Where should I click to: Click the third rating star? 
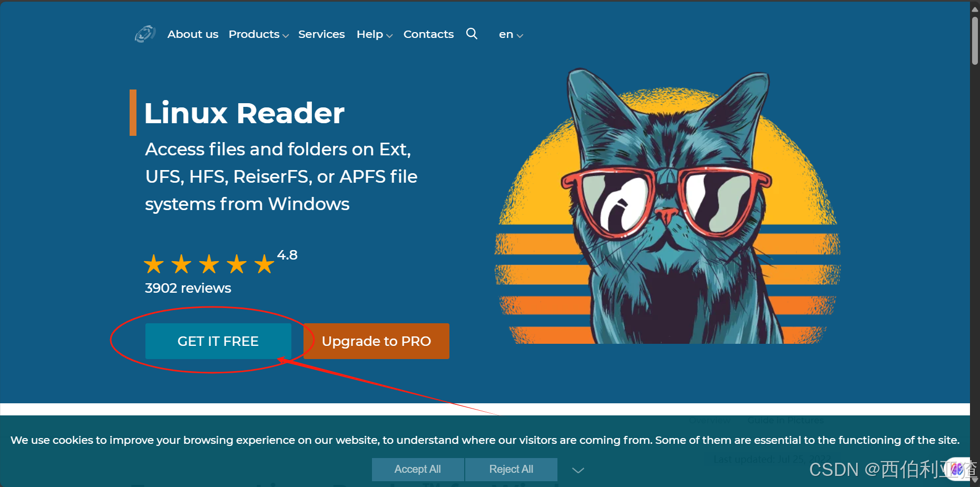tap(209, 264)
